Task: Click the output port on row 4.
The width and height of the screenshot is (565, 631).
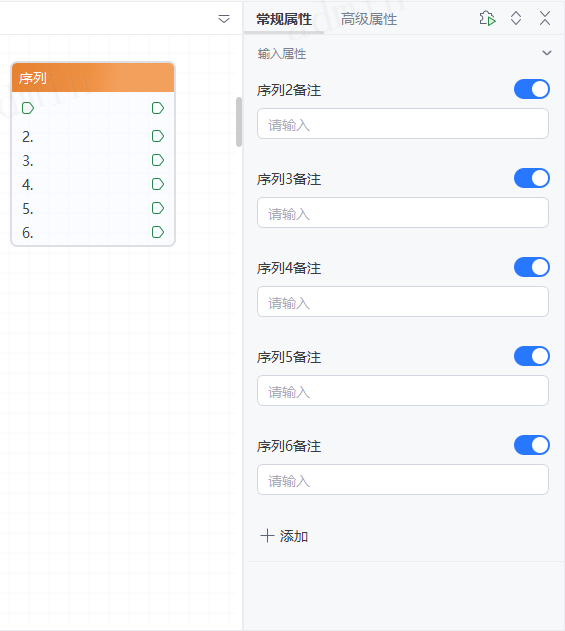Action: (158, 184)
